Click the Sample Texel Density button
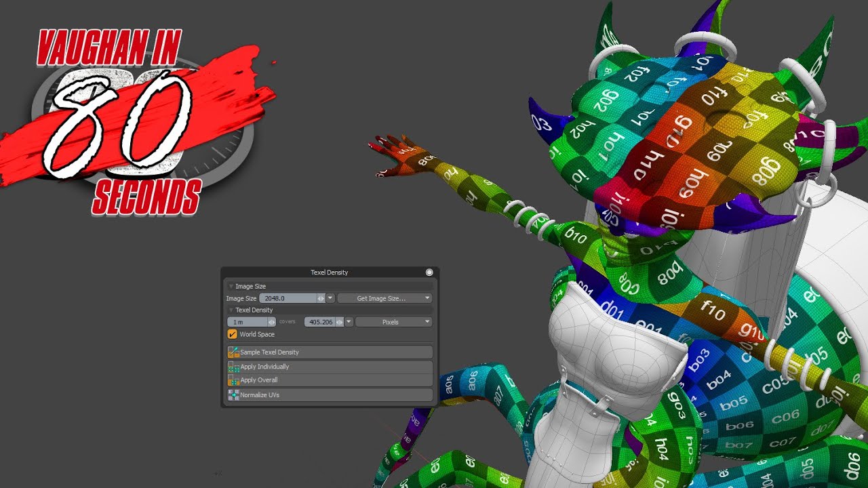Image resolution: width=868 pixels, height=488 pixels. pos(330,352)
